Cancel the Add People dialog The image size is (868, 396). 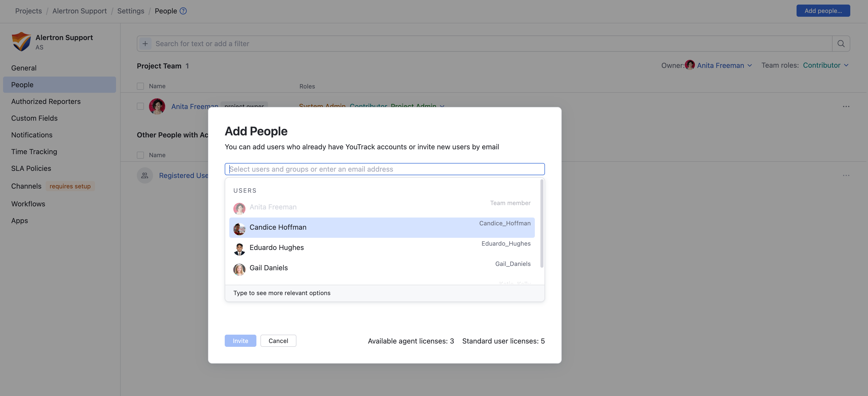pyautogui.click(x=278, y=341)
